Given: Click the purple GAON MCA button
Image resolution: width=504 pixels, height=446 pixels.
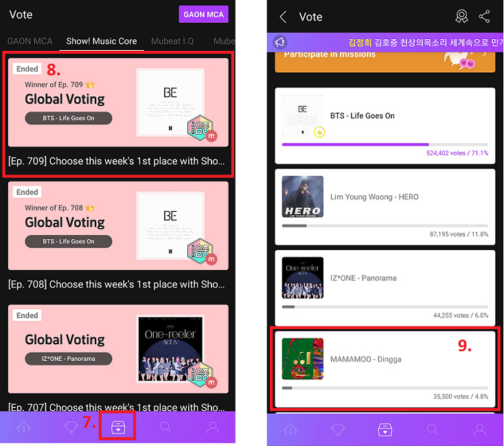Looking at the screenshot, I should point(203,14).
